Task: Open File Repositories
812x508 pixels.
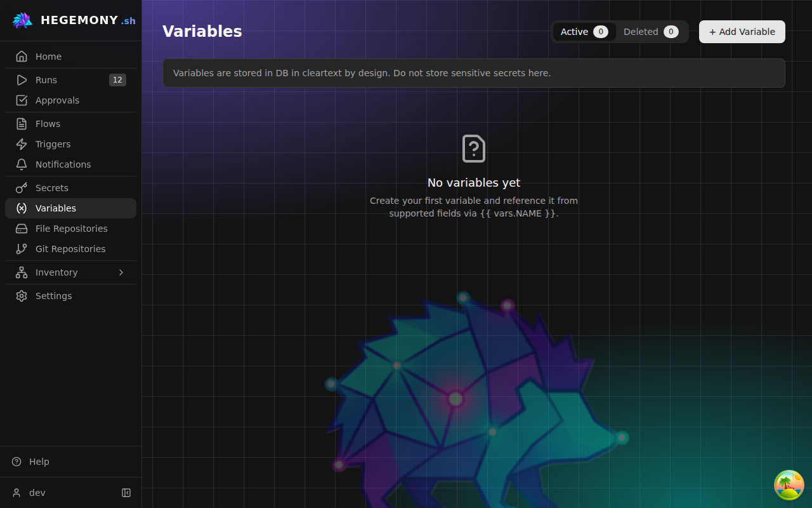Action: coord(70,229)
